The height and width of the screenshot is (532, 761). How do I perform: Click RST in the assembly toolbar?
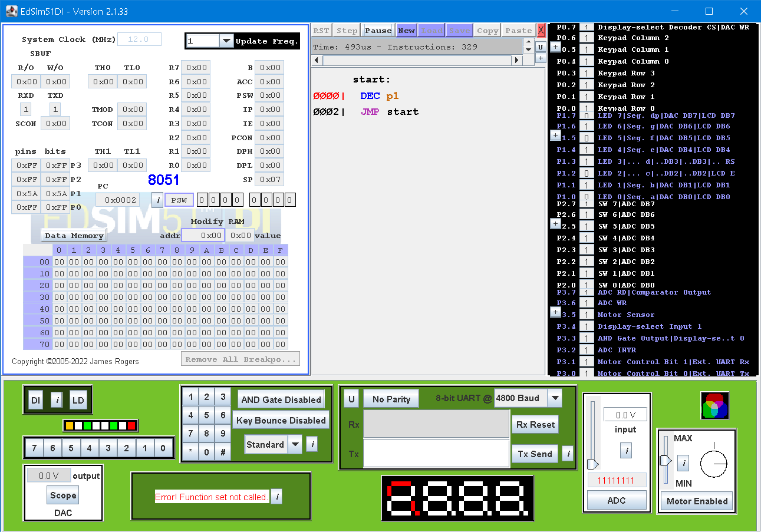point(321,31)
